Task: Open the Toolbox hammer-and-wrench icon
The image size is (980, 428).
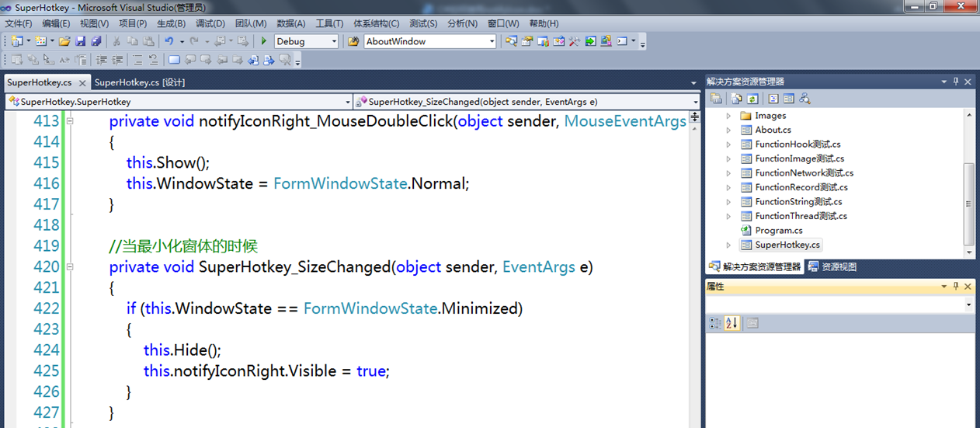Action: pyautogui.click(x=575, y=41)
